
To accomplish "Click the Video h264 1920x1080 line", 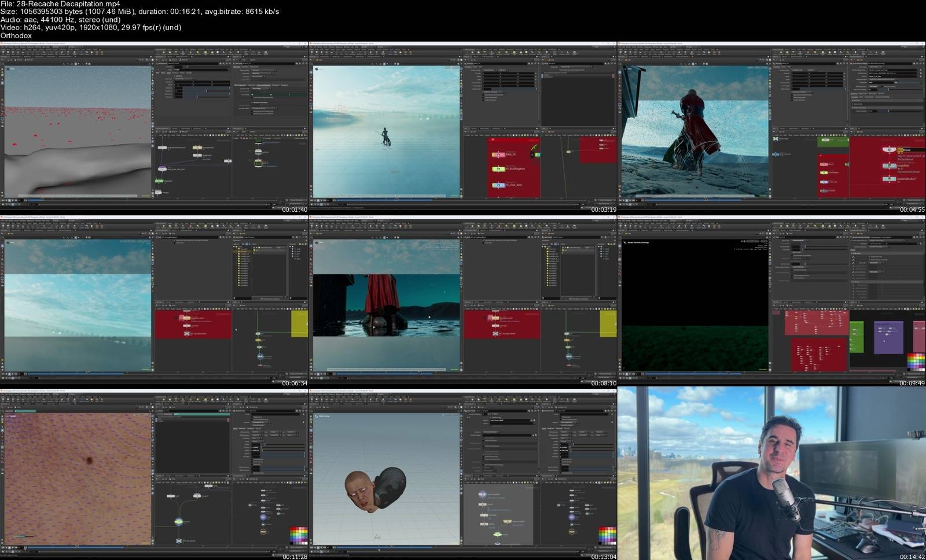I will 91,27.
